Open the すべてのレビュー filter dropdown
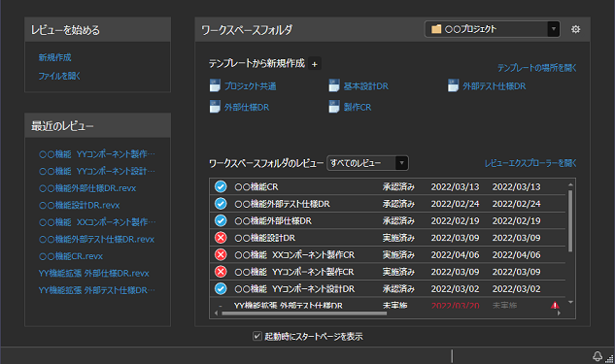Image resolution: width=615 pixels, height=364 pixels. [x=401, y=163]
